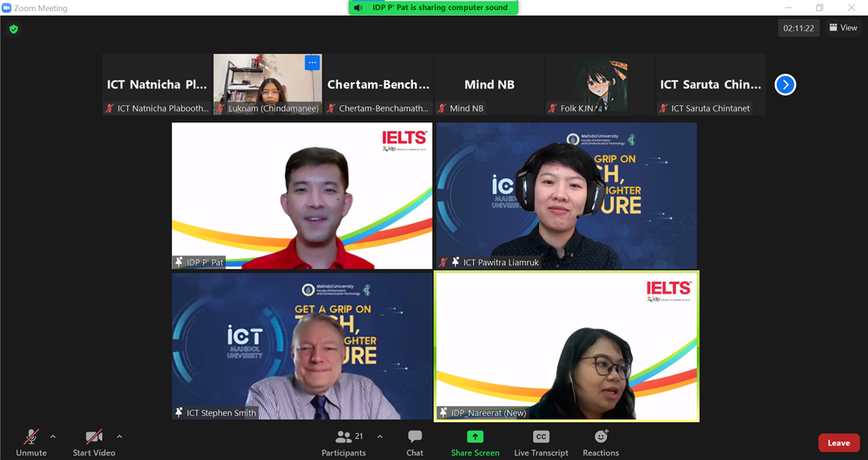The image size is (868, 460).
Task: Expand participants options arrow
Action: click(x=380, y=437)
